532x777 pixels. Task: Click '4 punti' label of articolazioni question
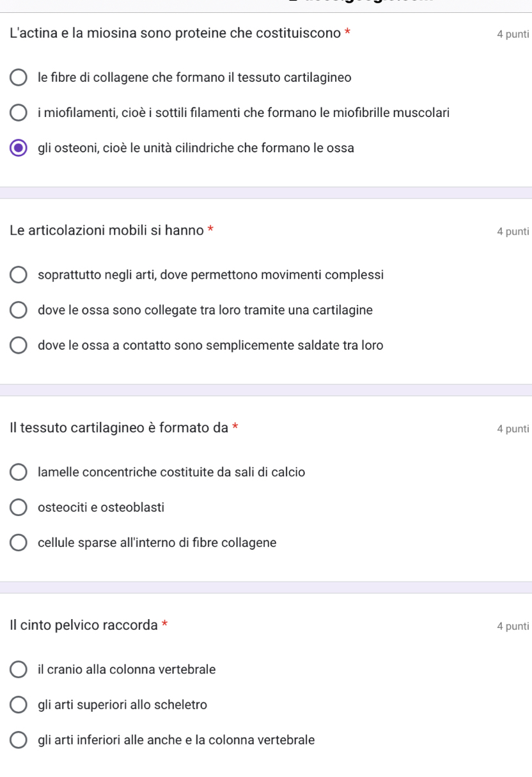(512, 232)
